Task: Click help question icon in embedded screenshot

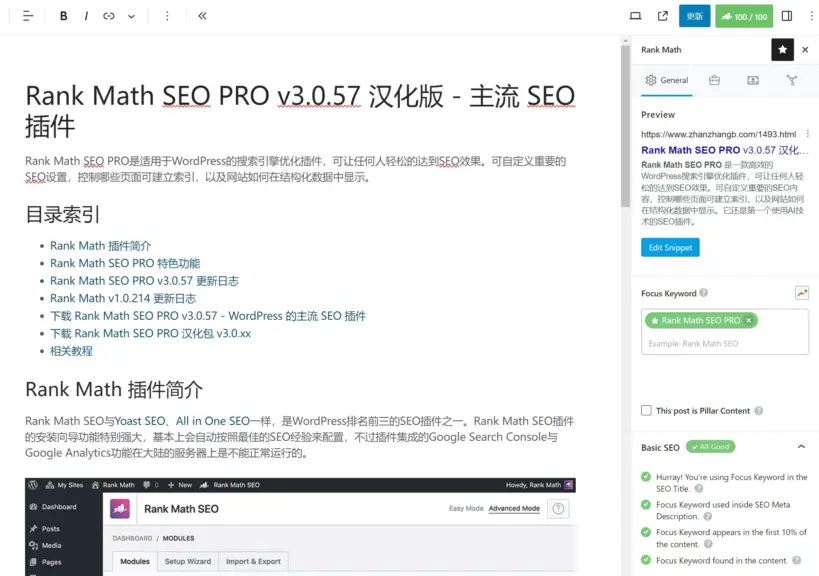Action: [558, 508]
